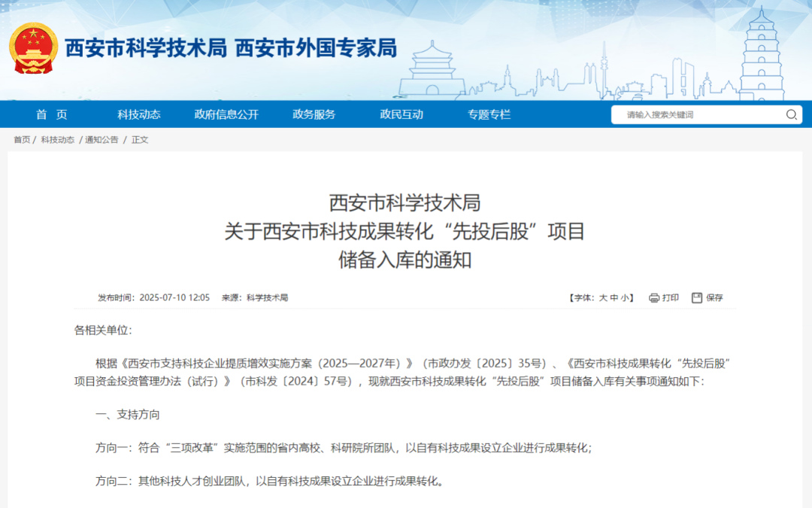The height and width of the screenshot is (508, 812).
Task: Open the 首页 navigation menu item
Action: coord(51,114)
